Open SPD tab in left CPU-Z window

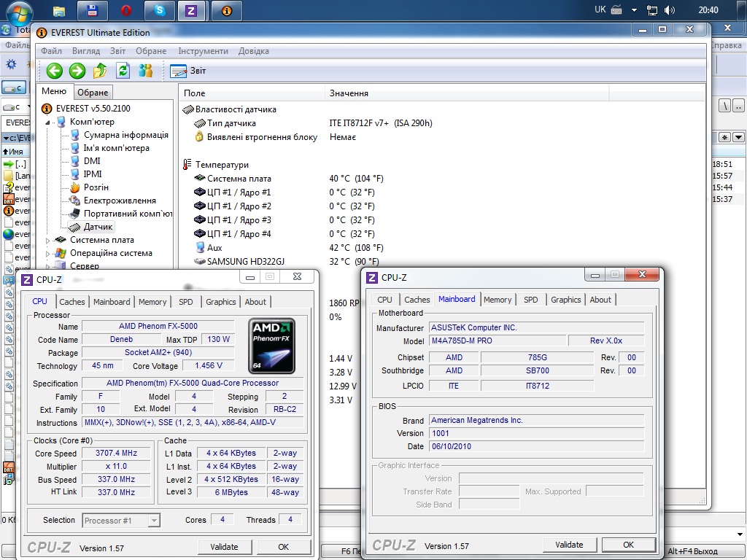[x=186, y=302]
